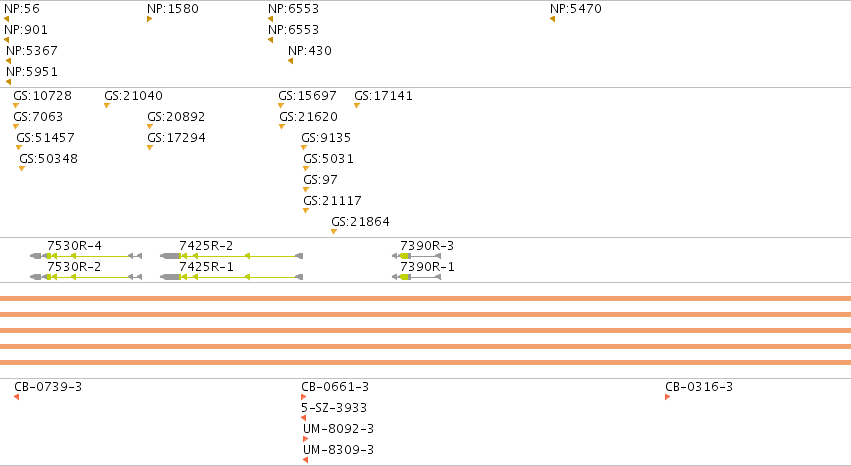Image resolution: width=851 pixels, height=466 pixels.
Task: Click the GS:21864 feature label
Action: click(360, 222)
